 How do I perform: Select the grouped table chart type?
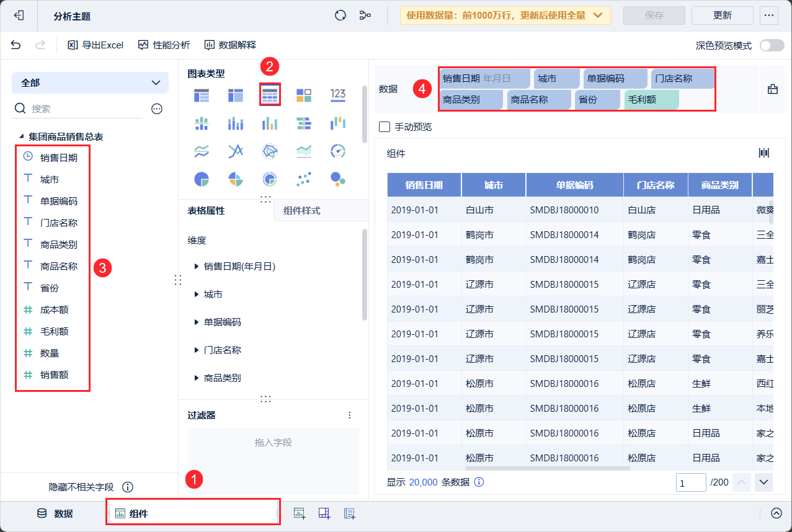point(202,95)
